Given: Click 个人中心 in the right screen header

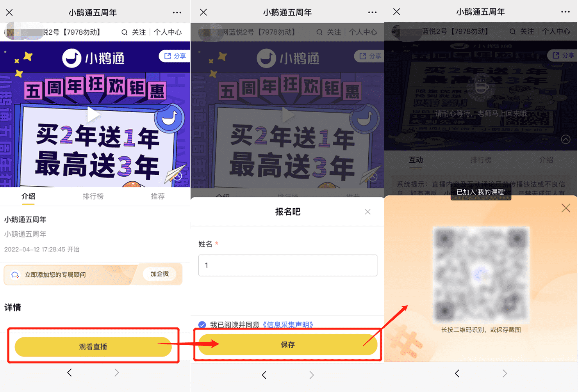Looking at the screenshot, I should coord(556,32).
